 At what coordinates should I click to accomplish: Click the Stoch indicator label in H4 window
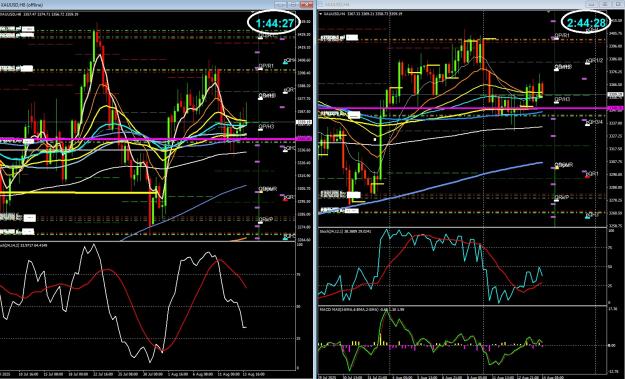point(345,230)
